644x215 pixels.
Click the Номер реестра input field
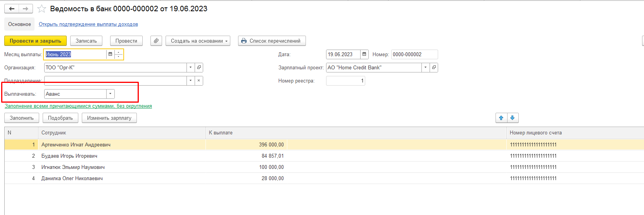click(x=345, y=81)
